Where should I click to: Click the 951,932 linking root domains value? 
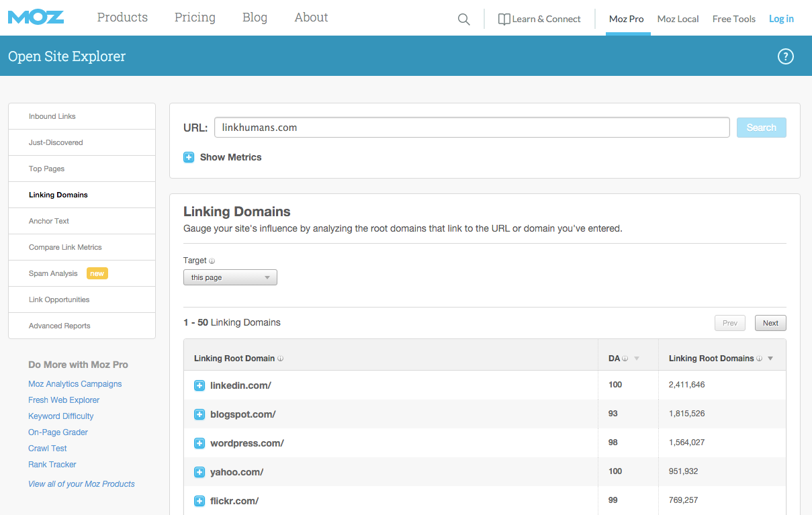(x=684, y=471)
